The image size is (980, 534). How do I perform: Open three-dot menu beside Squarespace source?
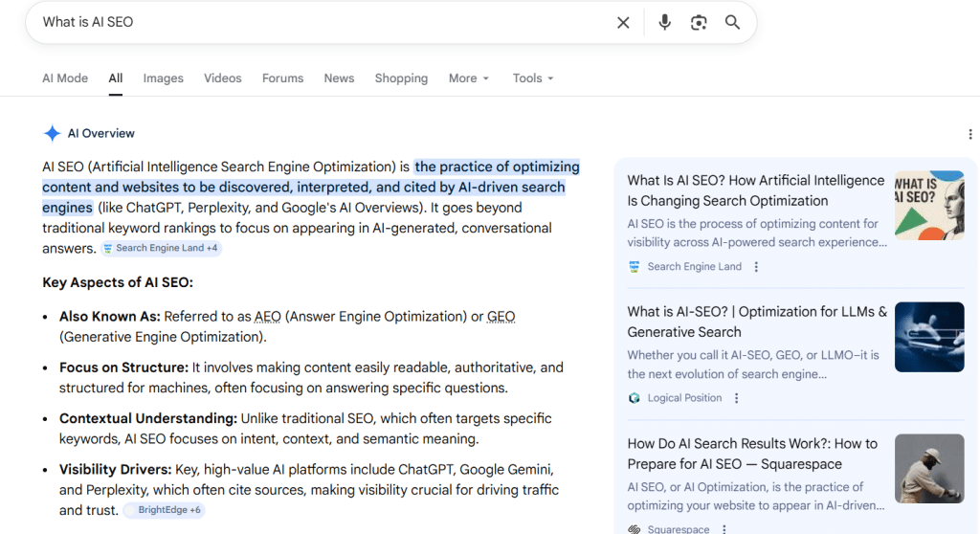pyautogui.click(x=724, y=529)
